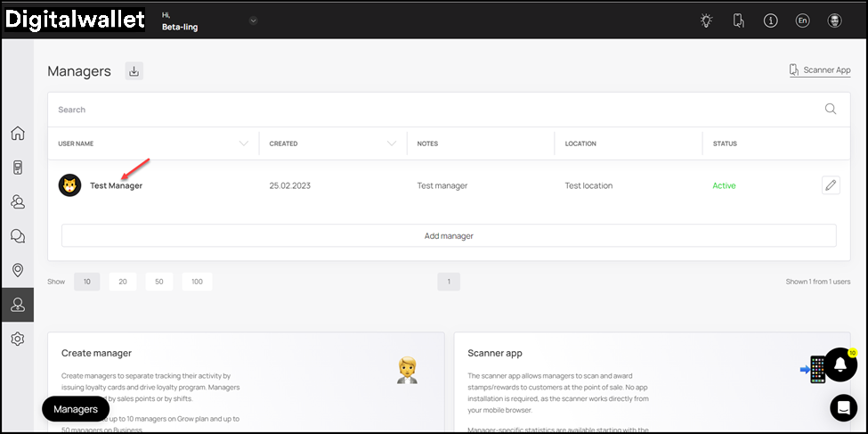
Task: Select the managers icon in sidebar
Action: (x=18, y=304)
